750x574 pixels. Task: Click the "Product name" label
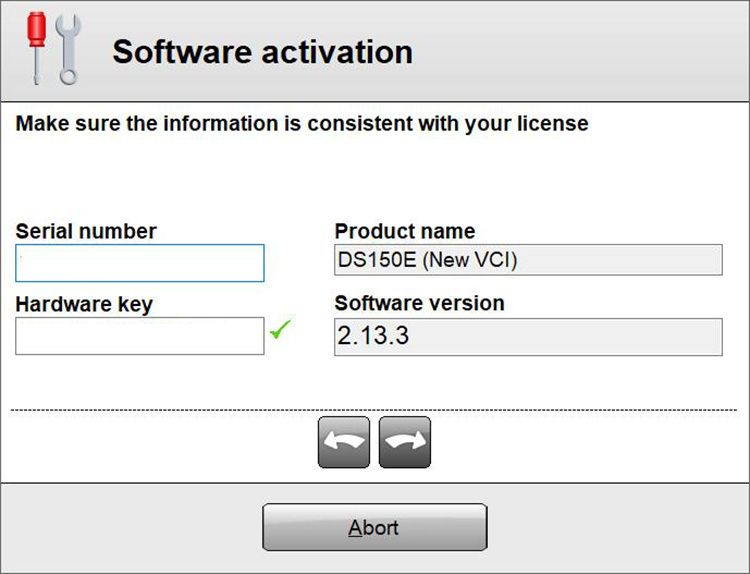pyautogui.click(x=405, y=231)
